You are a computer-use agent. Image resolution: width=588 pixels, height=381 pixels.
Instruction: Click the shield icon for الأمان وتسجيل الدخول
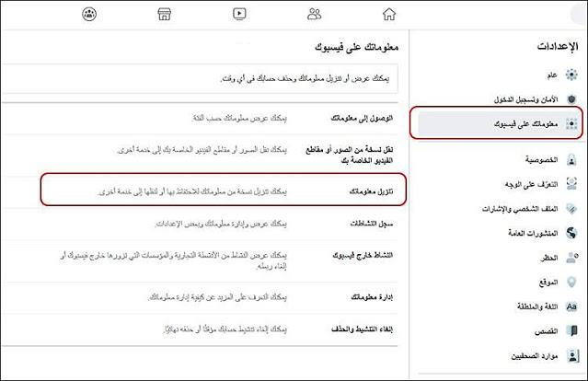point(571,98)
